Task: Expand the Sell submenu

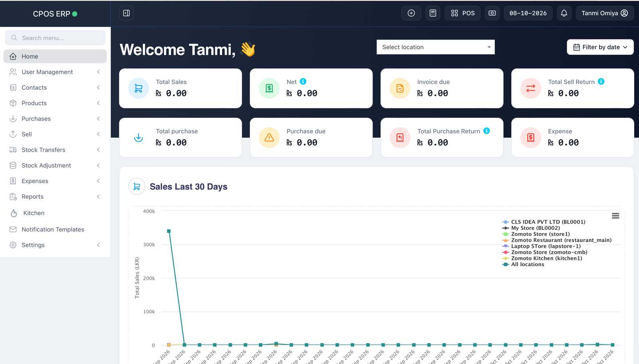Action: 55,134
